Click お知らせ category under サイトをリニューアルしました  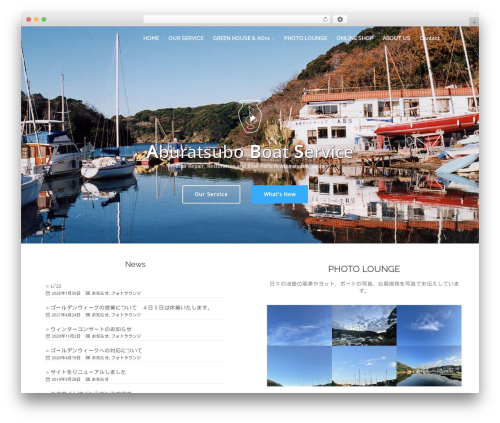100,379
